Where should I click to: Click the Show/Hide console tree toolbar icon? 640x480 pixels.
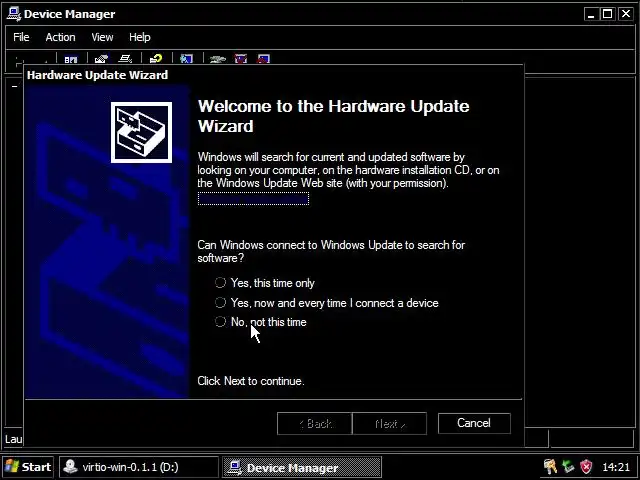[x=71, y=60]
